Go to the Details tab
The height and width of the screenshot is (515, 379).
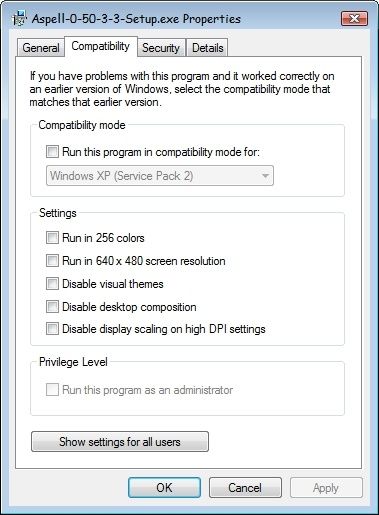(x=208, y=48)
